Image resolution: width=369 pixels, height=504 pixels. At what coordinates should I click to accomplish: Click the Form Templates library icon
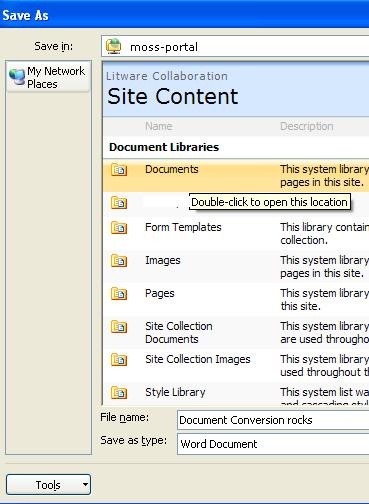pyautogui.click(x=119, y=228)
